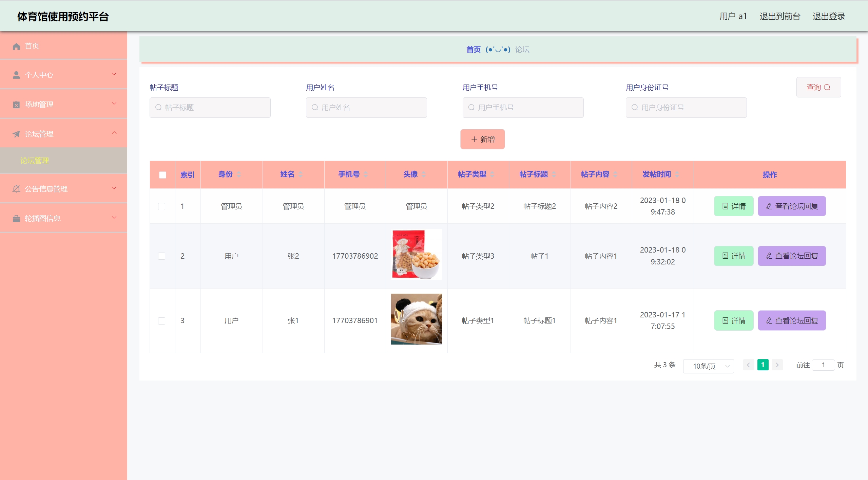868x480 pixels.
Task: Click the paper plane icon beside 论坛管理
Action: pyautogui.click(x=16, y=134)
